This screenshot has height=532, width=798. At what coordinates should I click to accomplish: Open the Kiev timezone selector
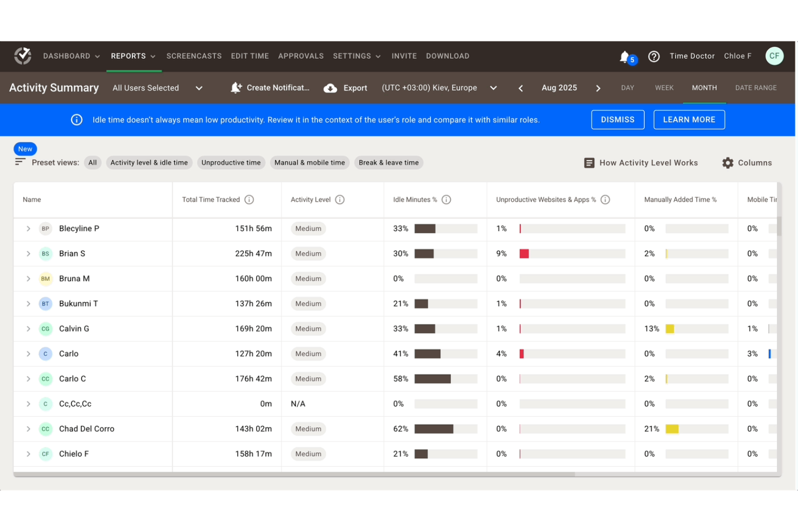pos(439,87)
